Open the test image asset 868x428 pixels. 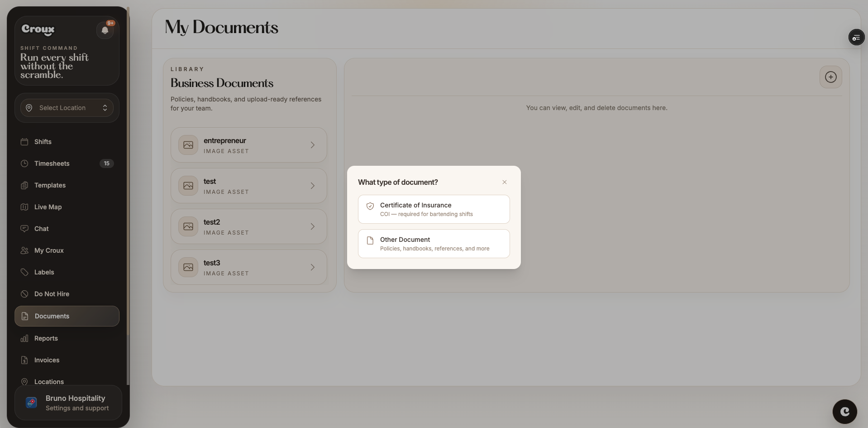(x=249, y=186)
